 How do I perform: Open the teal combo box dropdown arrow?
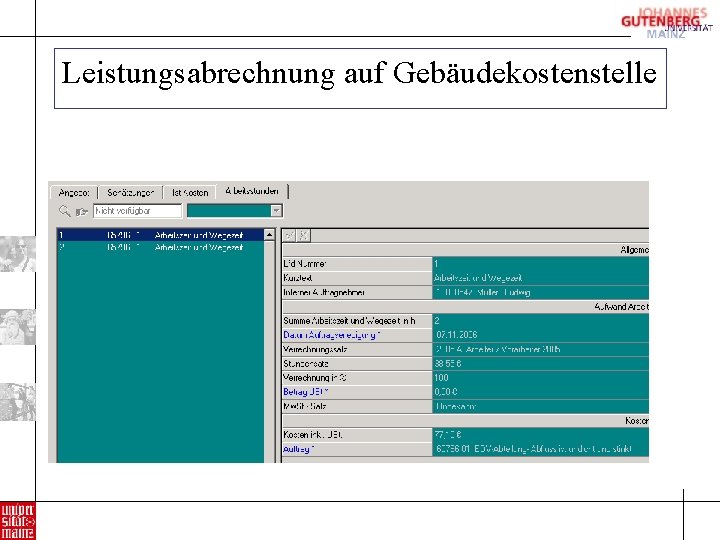[x=276, y=211]
